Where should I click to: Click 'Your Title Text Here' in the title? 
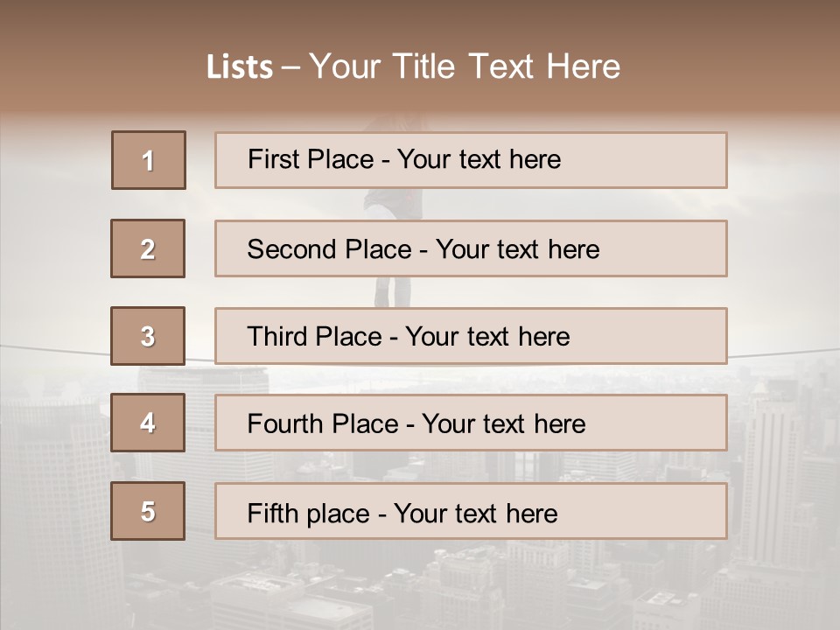pos(464,66)
